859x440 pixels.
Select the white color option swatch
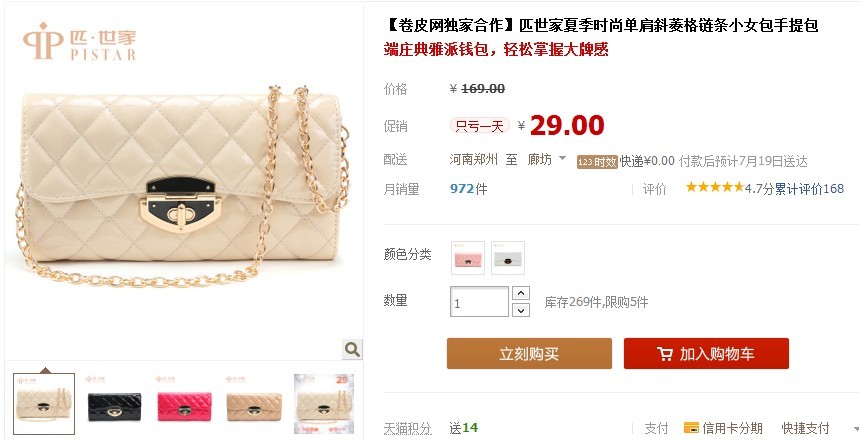pos(508,258)
